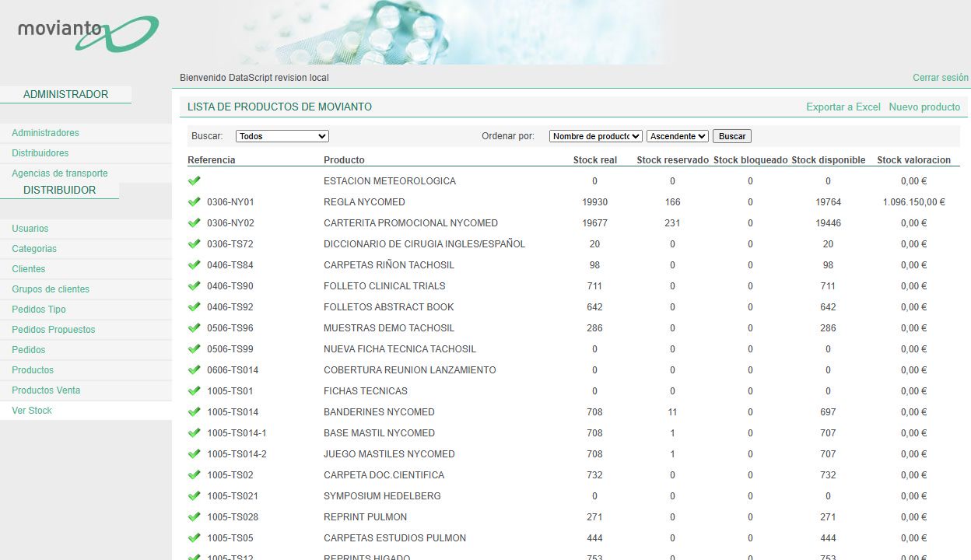Click green checkmark next to 1005-TS014-2
Image resolution: width=971 pixels, height=560 pixels.
coord(195,454)
